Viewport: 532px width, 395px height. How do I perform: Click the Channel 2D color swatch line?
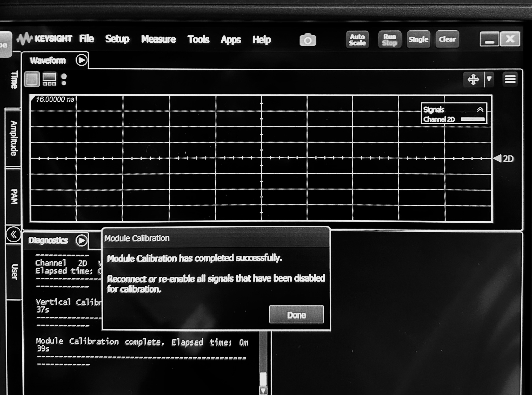[x=472, y=119]
